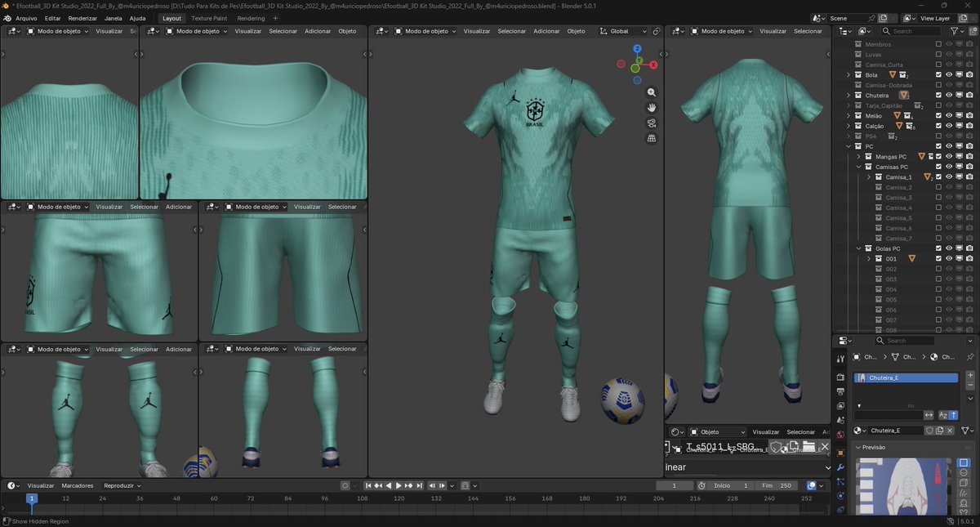980x527 pixels.
Task: Select sphere preview shape
Action: pyautogui.click(x=963, y=472)
